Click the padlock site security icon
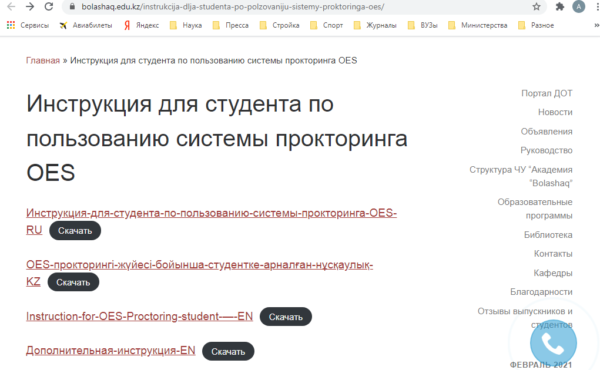The image size is (600, 370). coord(72,7)
